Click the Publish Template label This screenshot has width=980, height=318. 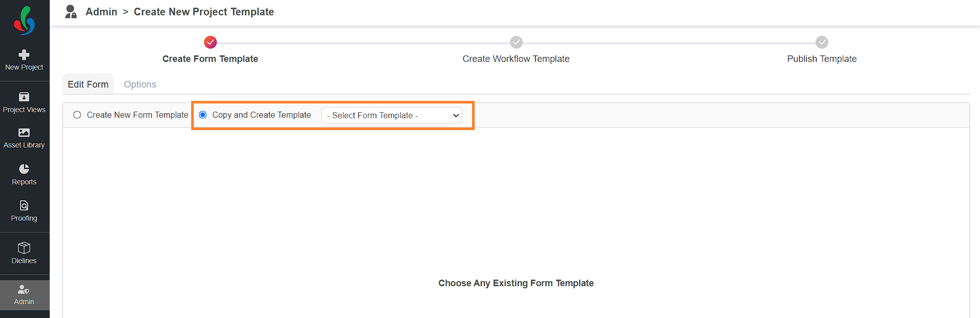[x=822, y=59]
